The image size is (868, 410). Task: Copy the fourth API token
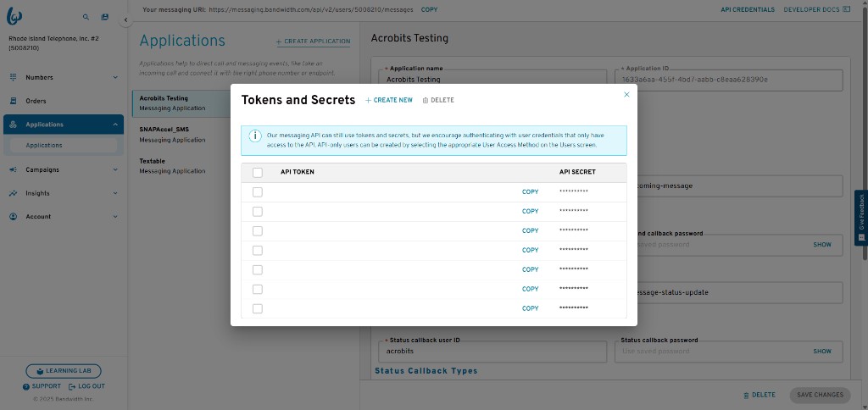[531, 250]
